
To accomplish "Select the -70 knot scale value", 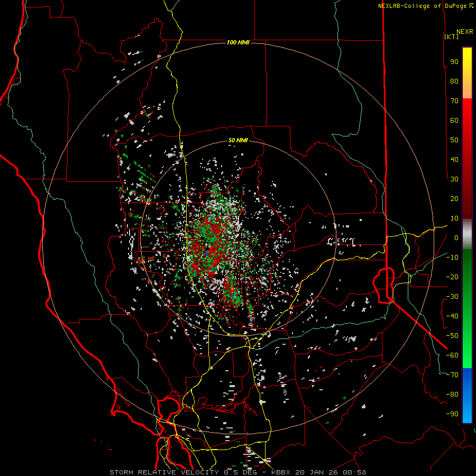I will tap(452, 375).
